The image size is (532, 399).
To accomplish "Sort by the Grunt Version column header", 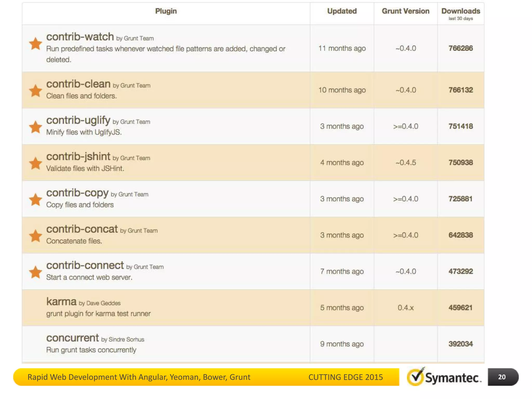I will [x=405, y=11].
